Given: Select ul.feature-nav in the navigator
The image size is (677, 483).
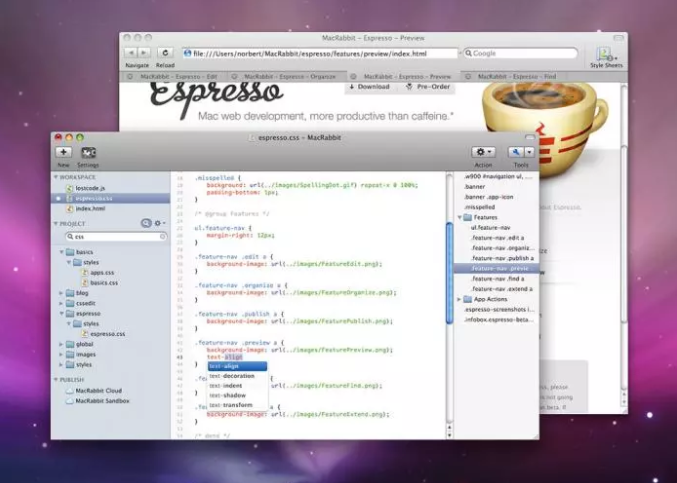Looking at the screenshot, I should 490,227.
